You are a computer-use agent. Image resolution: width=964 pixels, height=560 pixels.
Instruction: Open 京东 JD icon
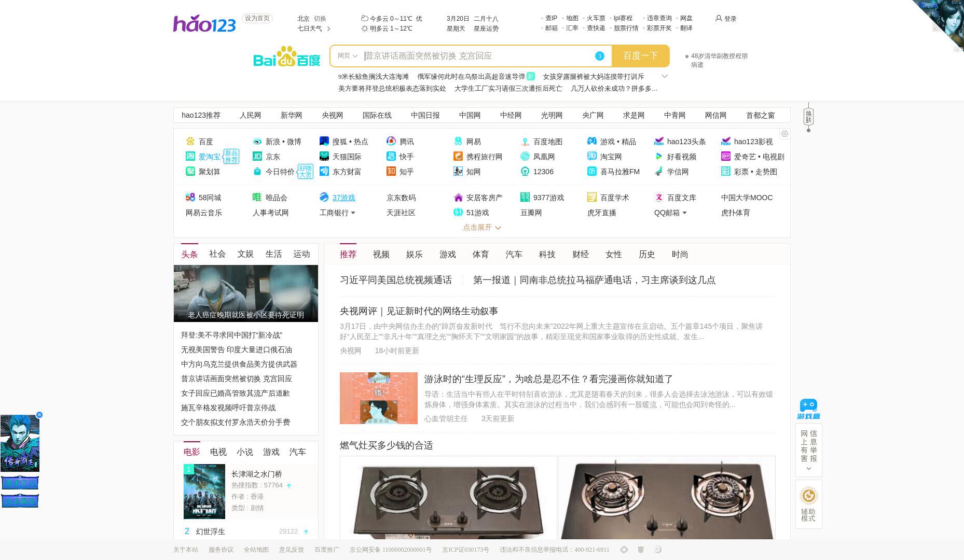pyautogui.click(x=257, y=157)
